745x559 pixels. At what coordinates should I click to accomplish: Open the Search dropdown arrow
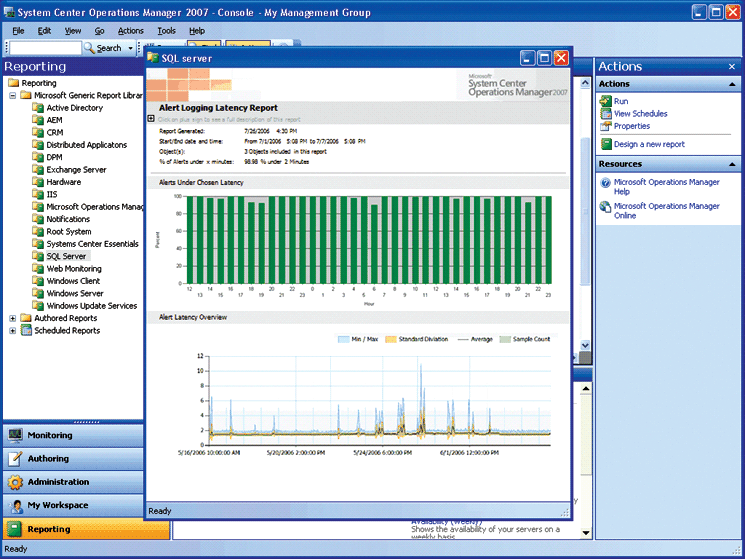click(130, 48)
